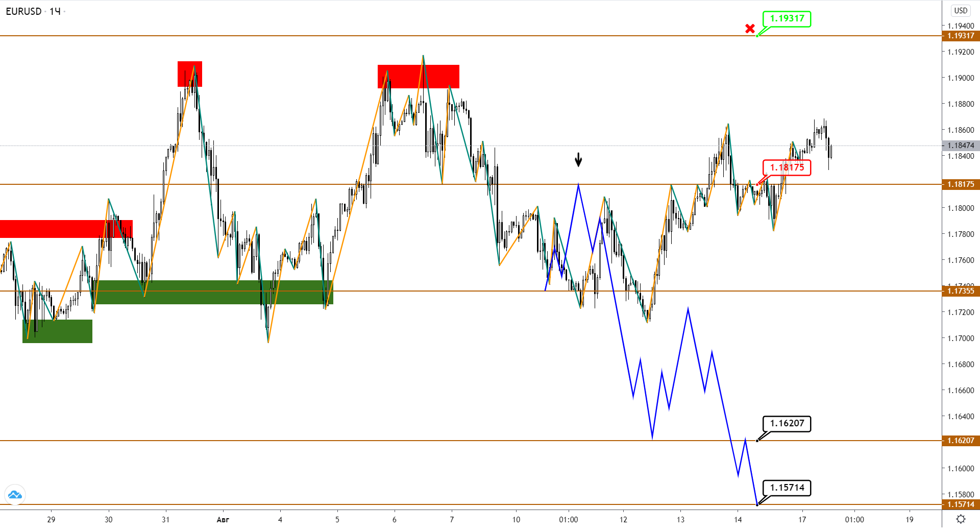This screenshot has height=532, width=980.
Task: Click date label 17 on time axis
Action: click(802, 520)
